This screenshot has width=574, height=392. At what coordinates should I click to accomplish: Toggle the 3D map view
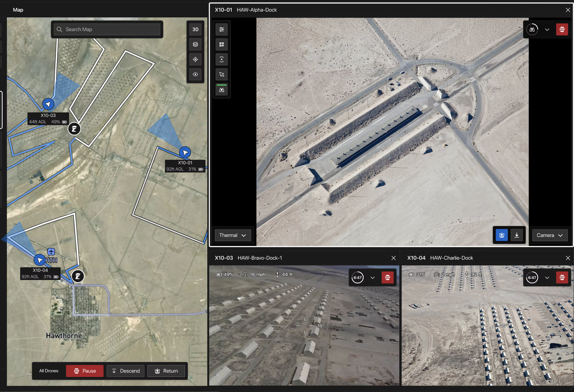[x=195, y=29]
